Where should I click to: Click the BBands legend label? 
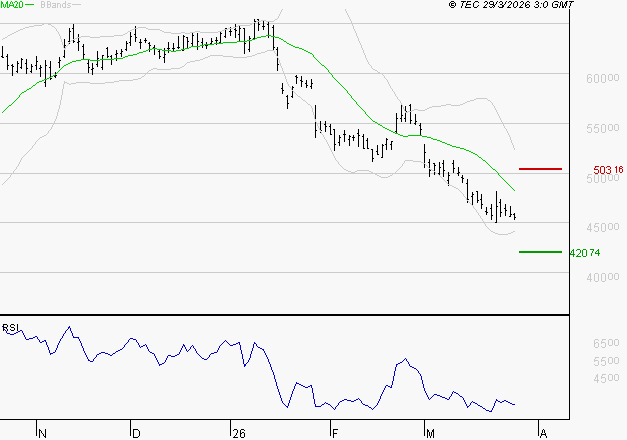point(56,5)
